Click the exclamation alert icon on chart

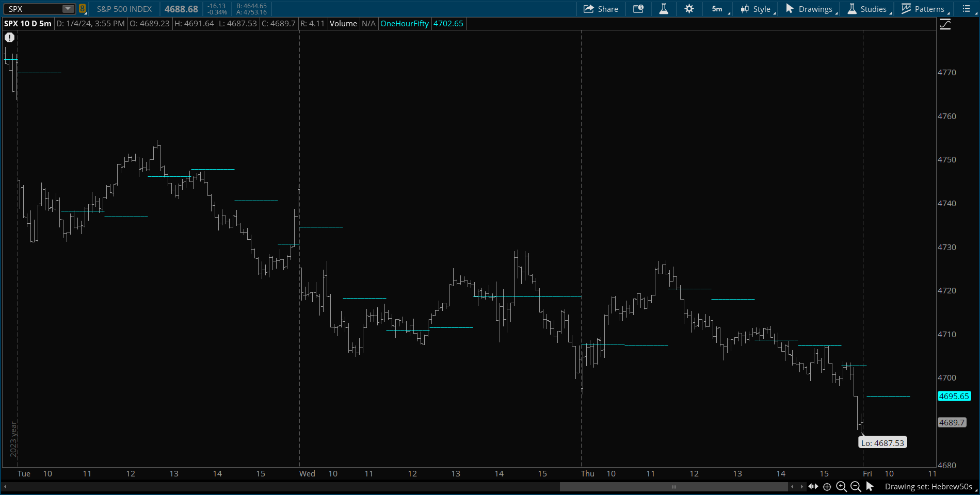point(9,37)
